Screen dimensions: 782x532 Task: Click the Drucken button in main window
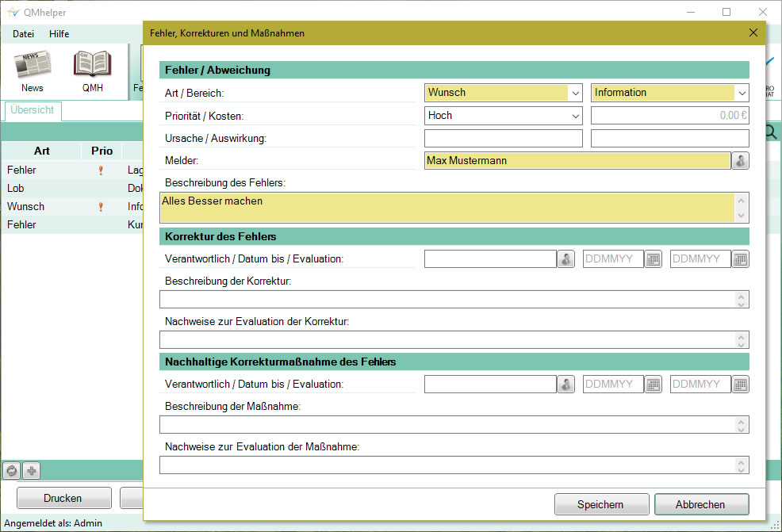[x=63, y=498]
